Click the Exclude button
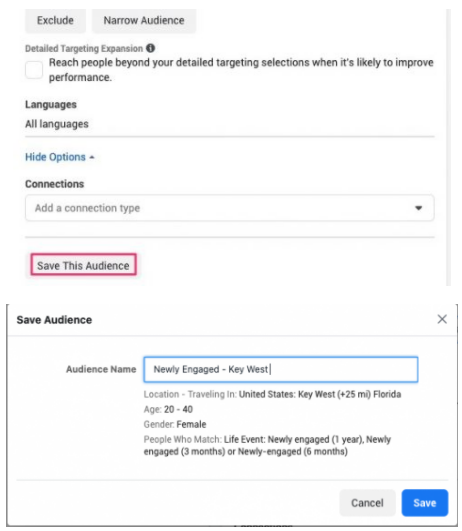This screenshot has height=531, width=462. coord(55,21)
